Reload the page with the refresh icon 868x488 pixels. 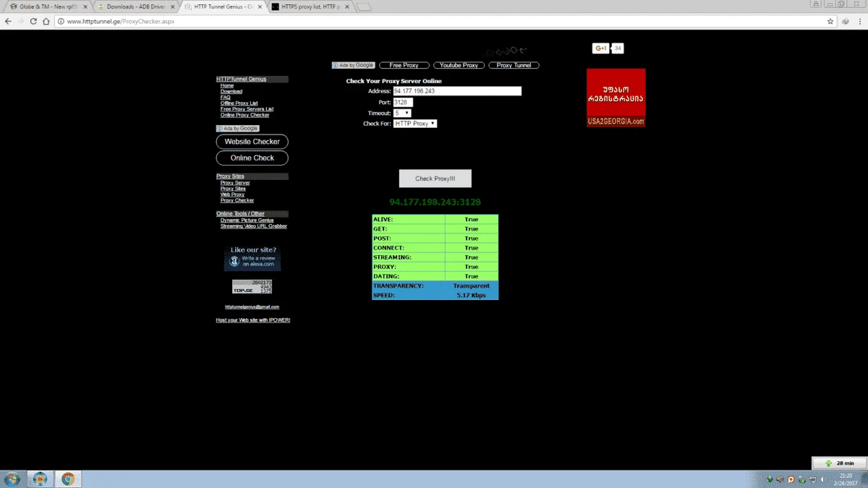point(33,22)
